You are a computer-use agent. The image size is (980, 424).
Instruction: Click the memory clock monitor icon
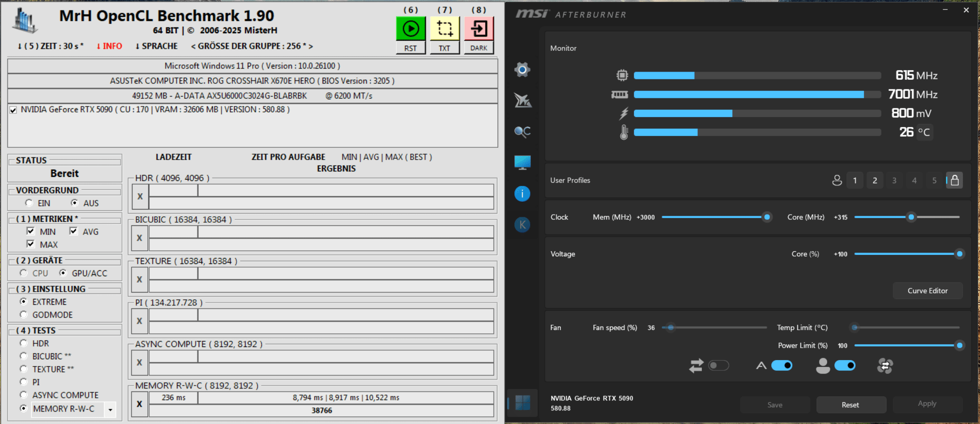point(620,94)
